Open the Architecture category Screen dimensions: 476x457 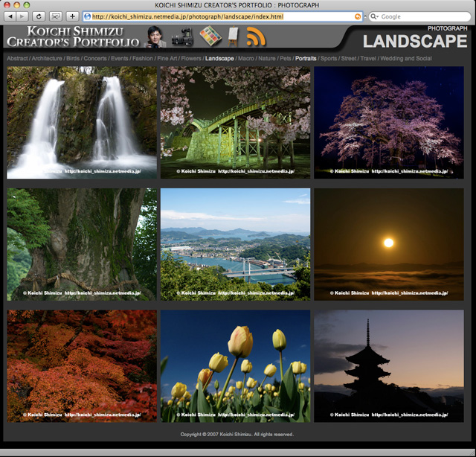click(47, 58)
